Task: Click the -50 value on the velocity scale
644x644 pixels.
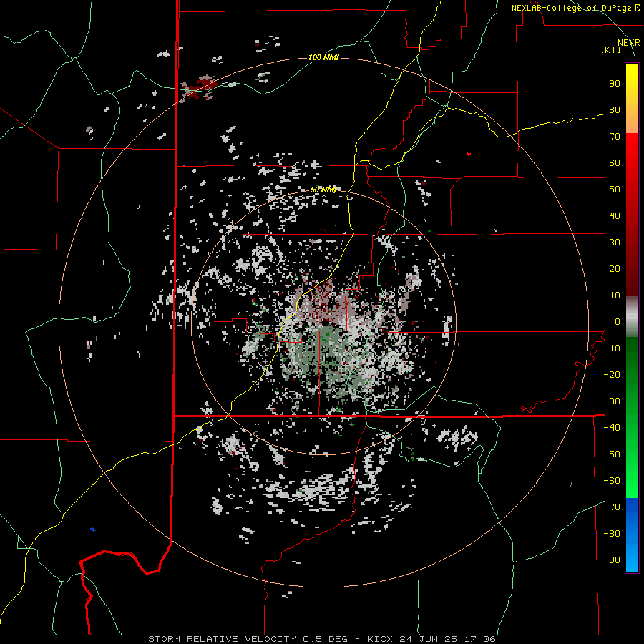Action: (x=612, y=454)
